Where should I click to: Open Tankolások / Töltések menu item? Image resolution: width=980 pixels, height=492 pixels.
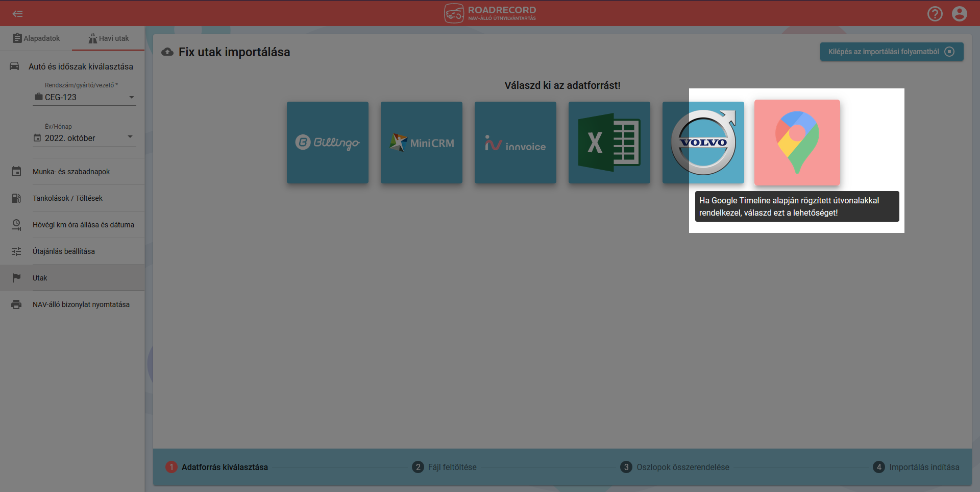(x=72, y=198)
